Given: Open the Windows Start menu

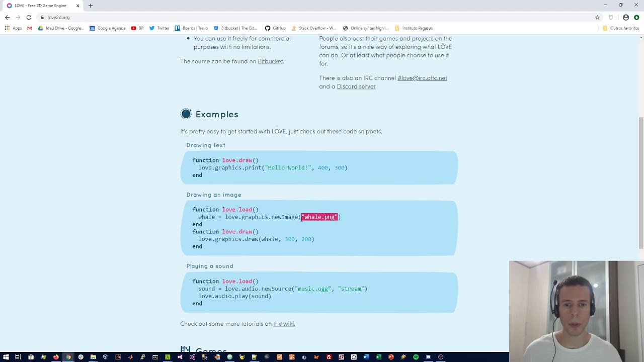Looking at the screenshot, I should point(6,357).
